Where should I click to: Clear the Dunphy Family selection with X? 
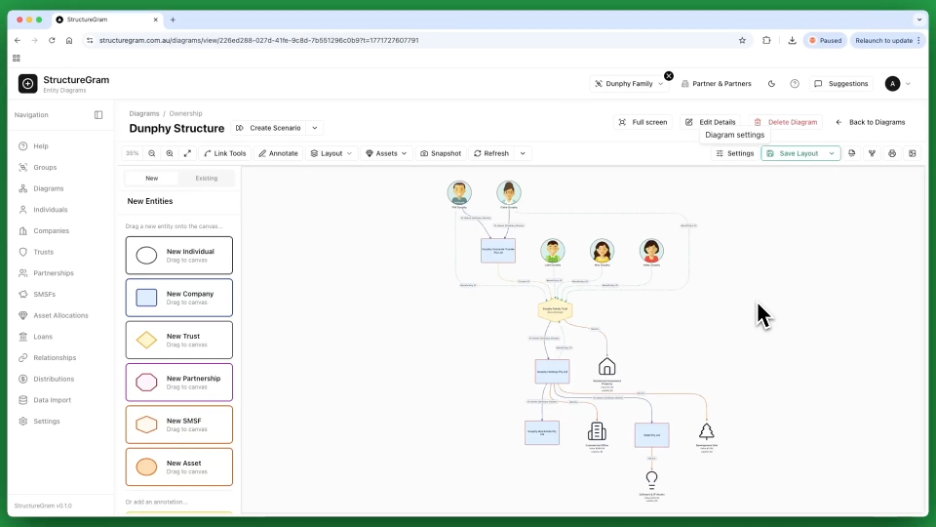(669, 76)
